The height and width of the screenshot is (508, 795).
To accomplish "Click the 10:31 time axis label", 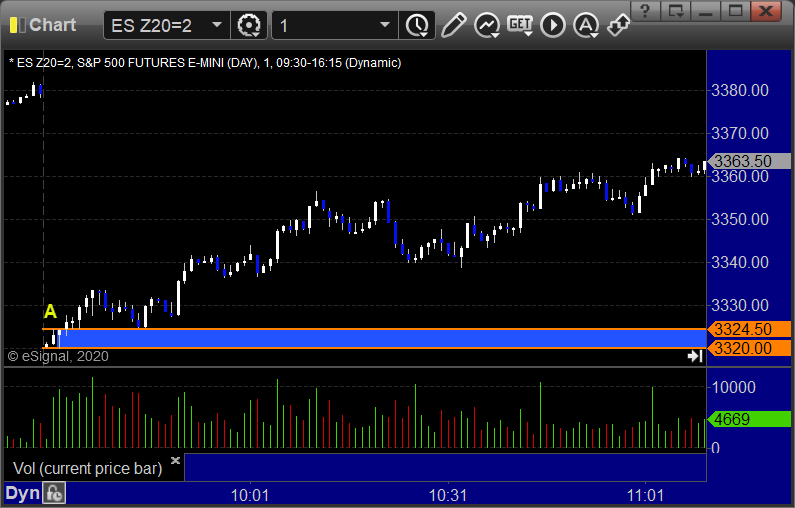I will pos(448,495).
